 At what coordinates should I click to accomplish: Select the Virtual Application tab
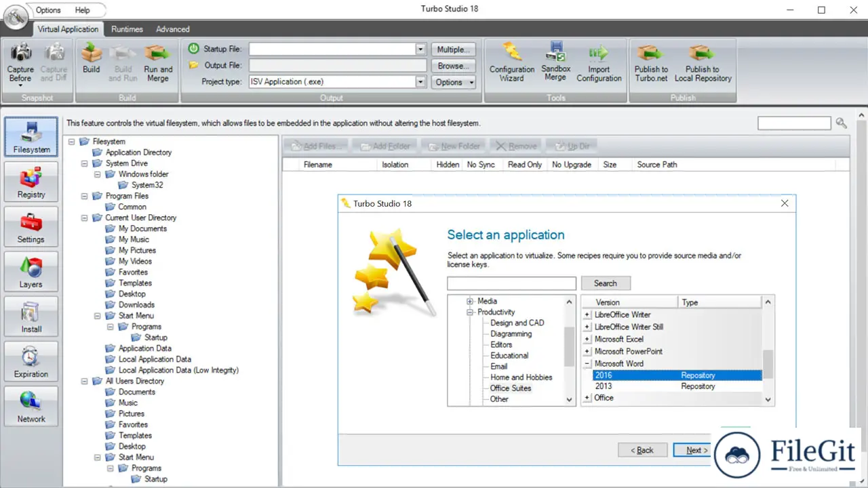tap(68, 29)
